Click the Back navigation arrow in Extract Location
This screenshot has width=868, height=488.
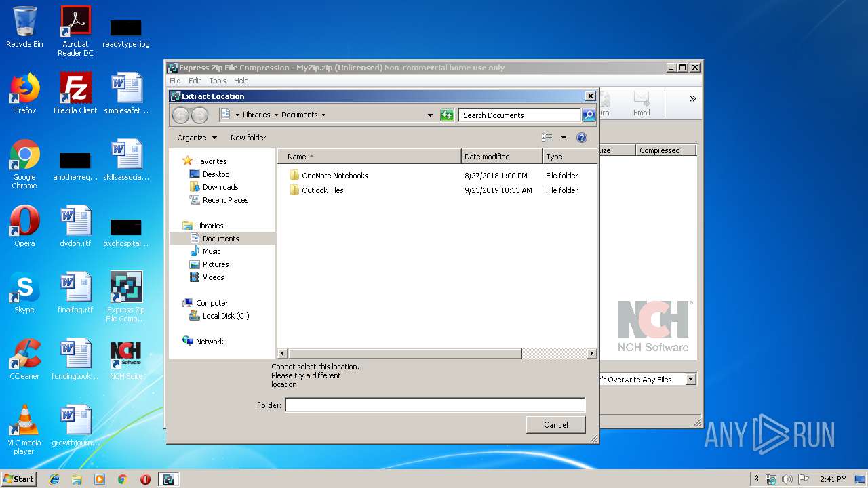point(180,115)
